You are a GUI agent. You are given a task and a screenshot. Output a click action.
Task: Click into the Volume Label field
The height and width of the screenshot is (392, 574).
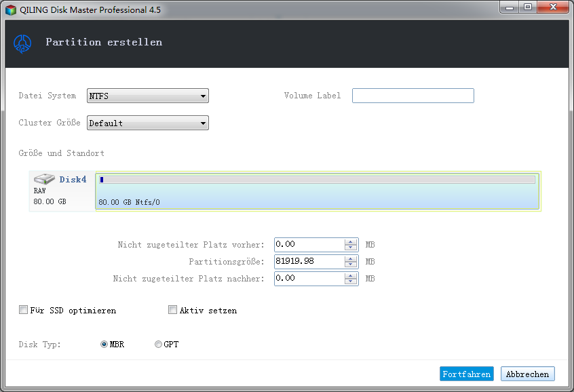tap(413, 96)
